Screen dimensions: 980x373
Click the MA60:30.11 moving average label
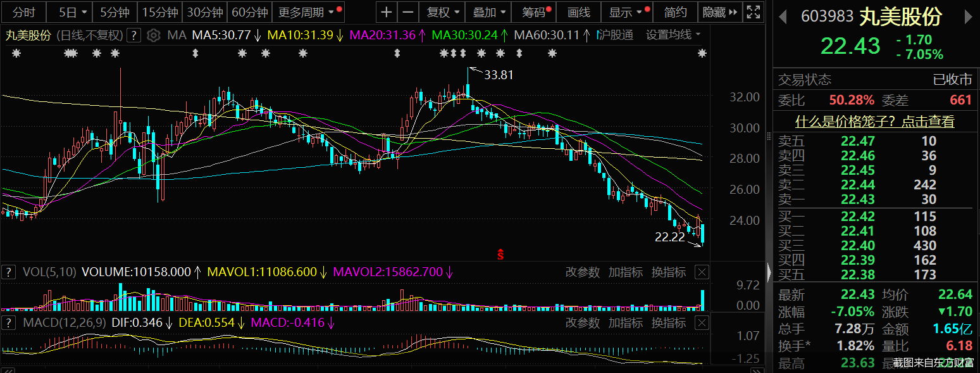coord(552,35)
